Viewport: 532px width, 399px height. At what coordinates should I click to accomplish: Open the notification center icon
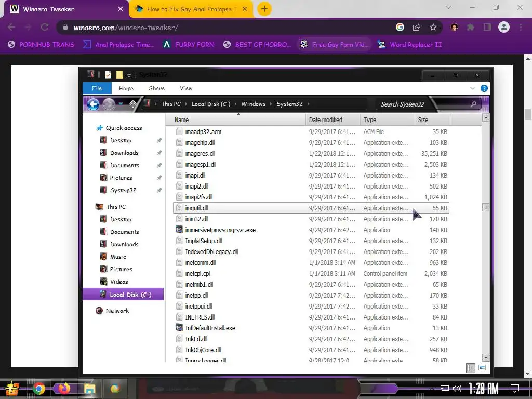coord(515,389)
